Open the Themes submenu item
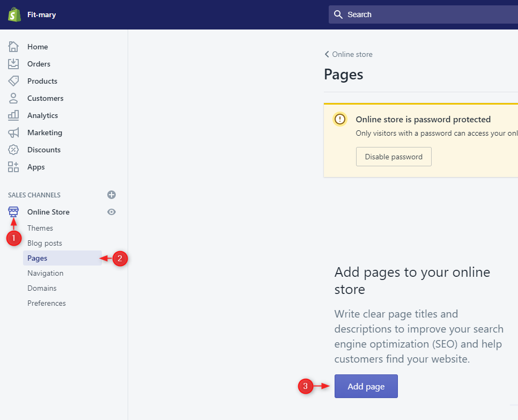Screen dimensions: 518x420 (40, 228)
